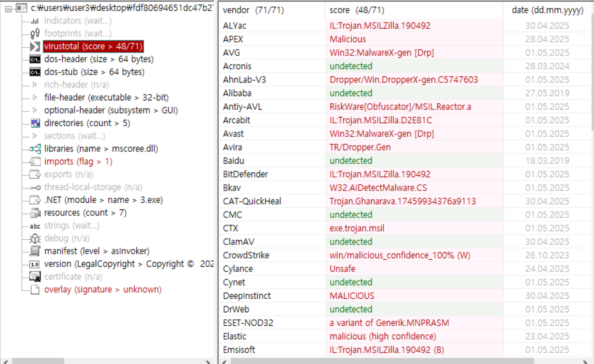
Task: Click the strings abc icon
Action: point(35,226)
